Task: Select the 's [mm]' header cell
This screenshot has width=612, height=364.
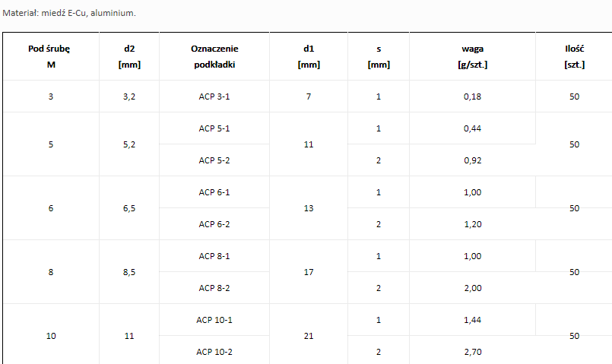Action: pos(378,56)
